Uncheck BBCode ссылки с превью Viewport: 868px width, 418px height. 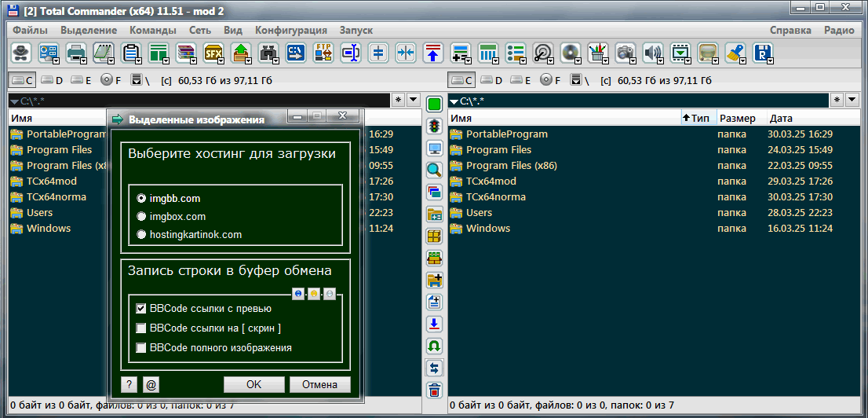[x=141, y=309]
